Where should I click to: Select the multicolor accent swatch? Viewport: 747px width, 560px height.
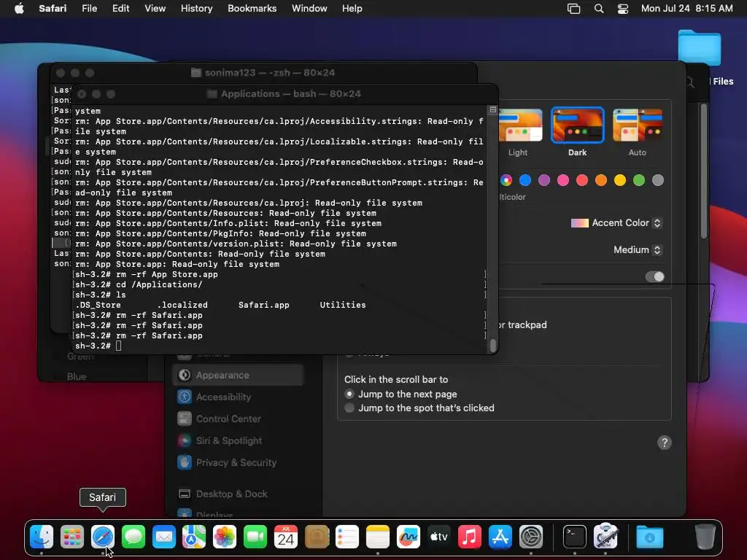click(506, 180)
